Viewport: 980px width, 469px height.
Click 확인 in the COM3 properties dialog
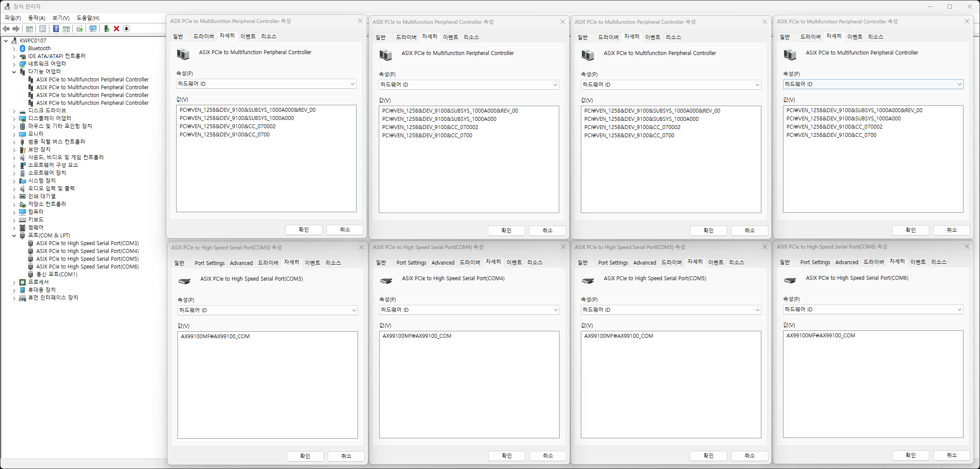point(305,456)
